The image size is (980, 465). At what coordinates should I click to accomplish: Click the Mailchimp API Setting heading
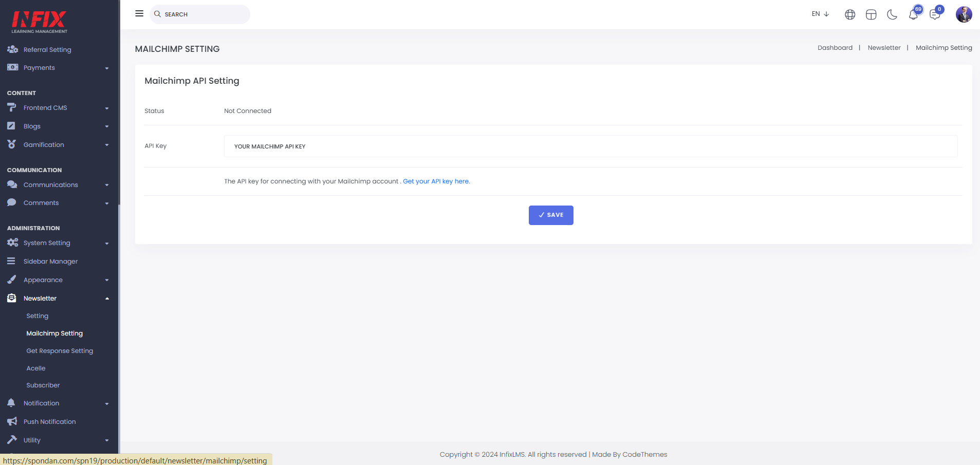pos(192,81)
